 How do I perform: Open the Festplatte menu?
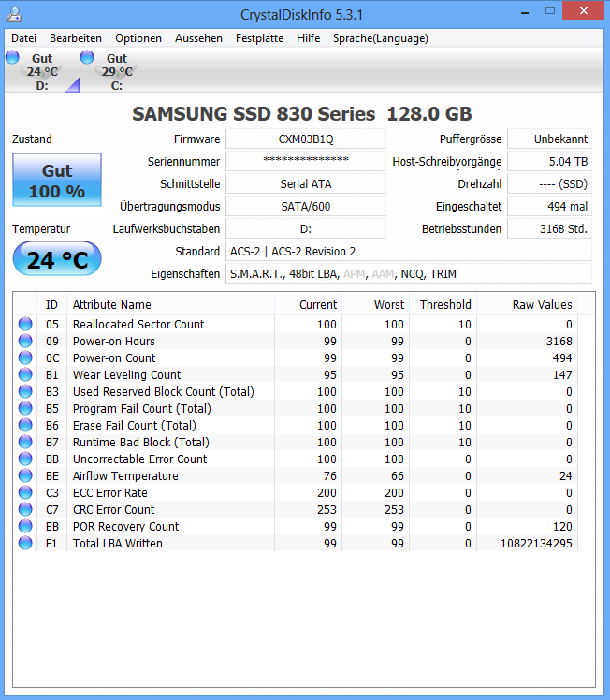coord(260,38)
